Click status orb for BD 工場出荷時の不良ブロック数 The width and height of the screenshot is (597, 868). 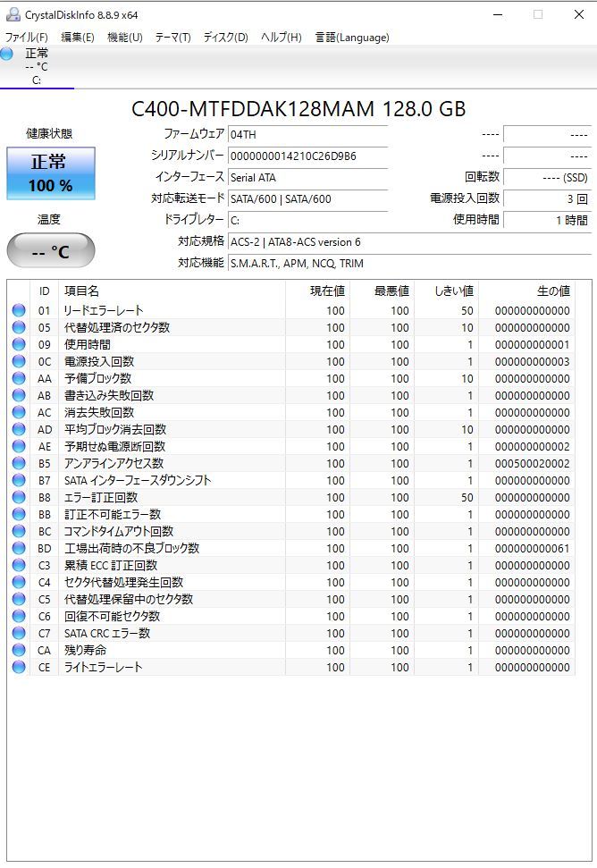(x=19, y=548)
